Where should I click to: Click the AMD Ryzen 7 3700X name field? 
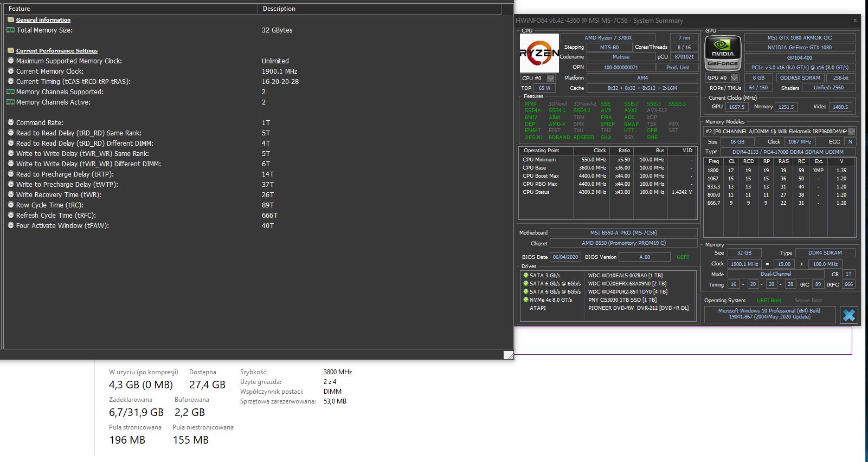click(608, 37)
